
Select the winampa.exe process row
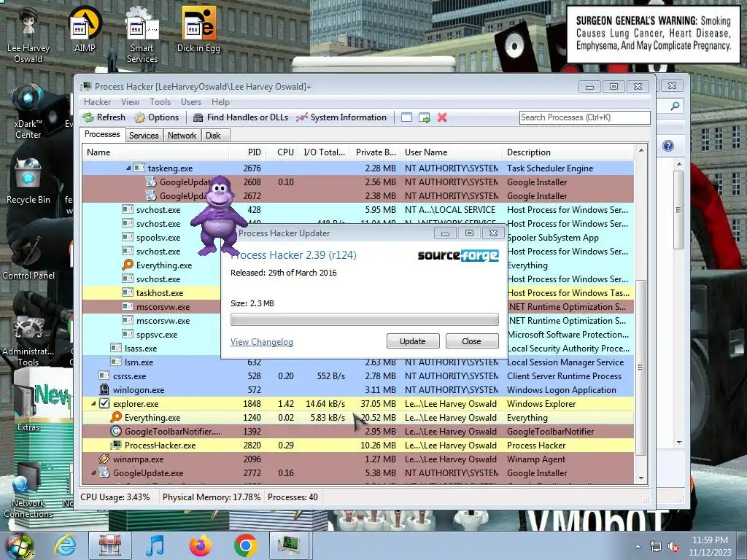[x=358, y=459]
